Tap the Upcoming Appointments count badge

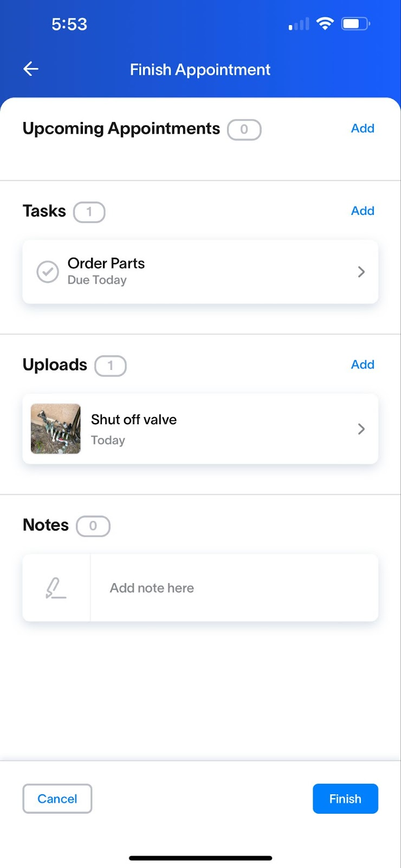[x=244, y=130]
